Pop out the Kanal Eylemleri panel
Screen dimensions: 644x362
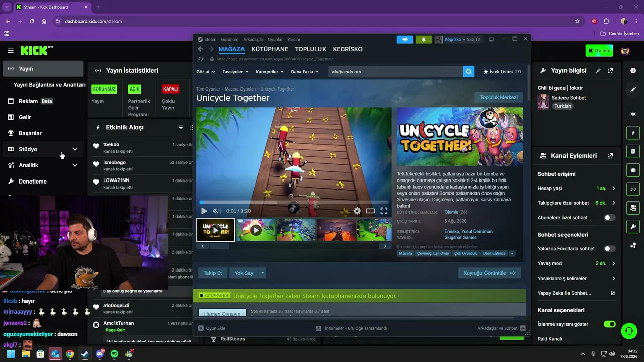point(610,156)
